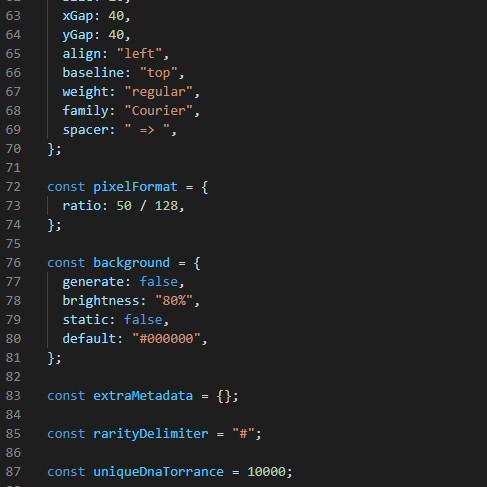Viewport: 487px width, 487px height.
Task: Click the default "#000000" color string
Action: click(166, 339)
